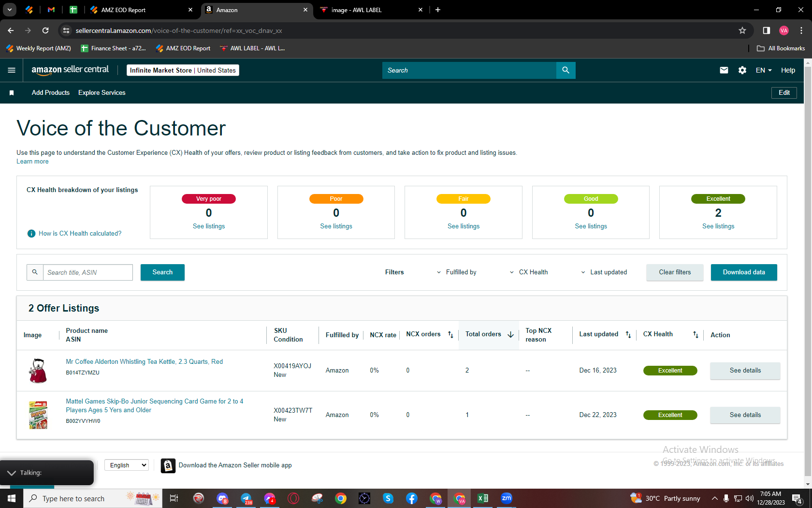Viewport: 812px width, 508px height.
Task: Sort by NCX orders arrows icon
Action: click(450, 335)
